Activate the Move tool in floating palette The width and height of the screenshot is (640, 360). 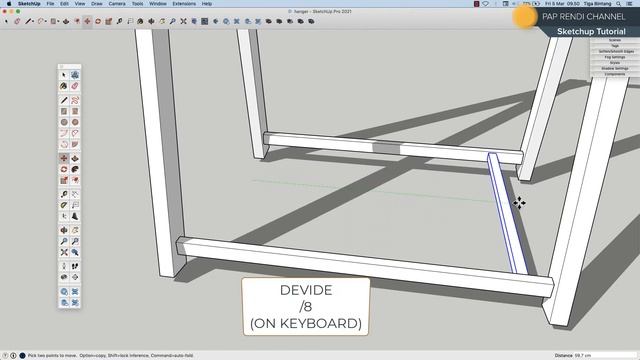64,158
